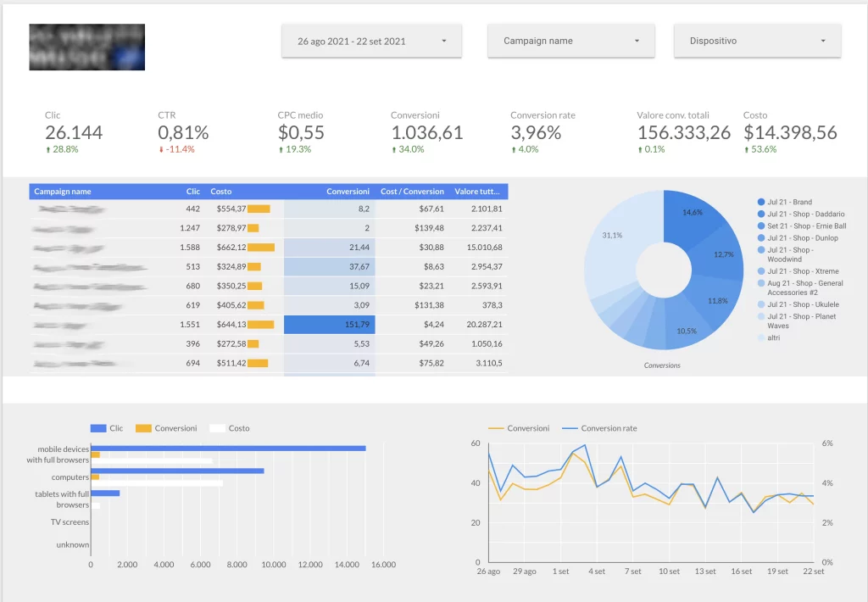
Task: Click the TV screens axis label
Action: click(70, 521)
